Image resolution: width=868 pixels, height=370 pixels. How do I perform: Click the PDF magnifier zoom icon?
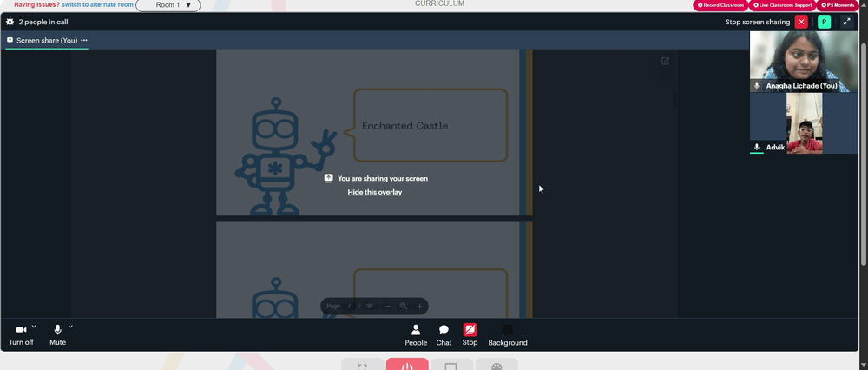pos(404,307)
